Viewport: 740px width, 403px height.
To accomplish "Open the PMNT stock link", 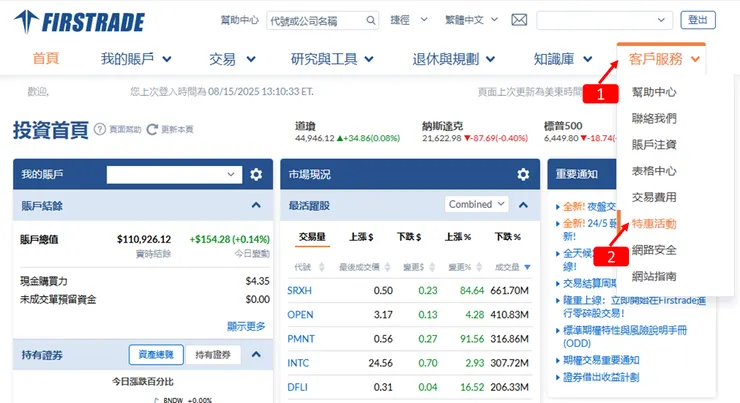I will point(301,339).
